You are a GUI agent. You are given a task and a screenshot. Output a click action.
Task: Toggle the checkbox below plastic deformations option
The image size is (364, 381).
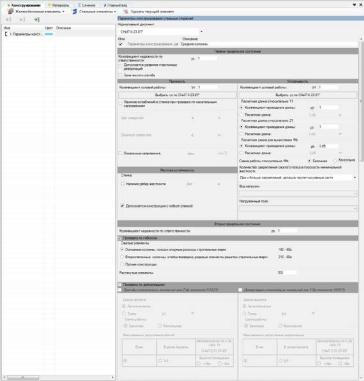click(x=121, y=75)
